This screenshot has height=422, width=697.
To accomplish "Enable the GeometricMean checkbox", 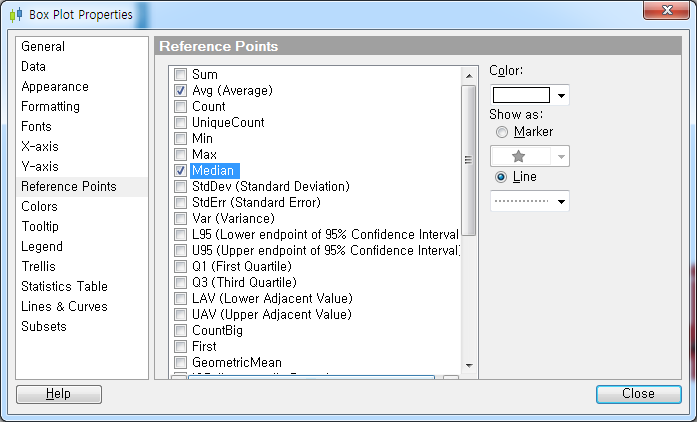I will coord(180,362).
